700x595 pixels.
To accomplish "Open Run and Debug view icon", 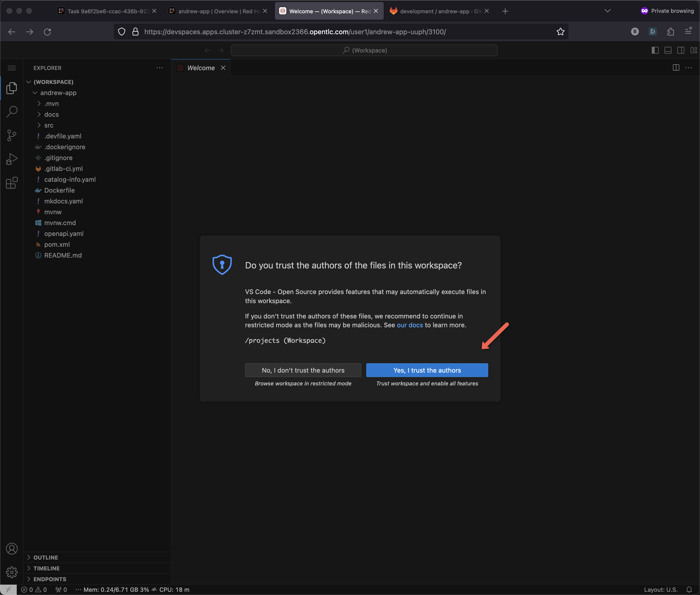I will 12,159.
